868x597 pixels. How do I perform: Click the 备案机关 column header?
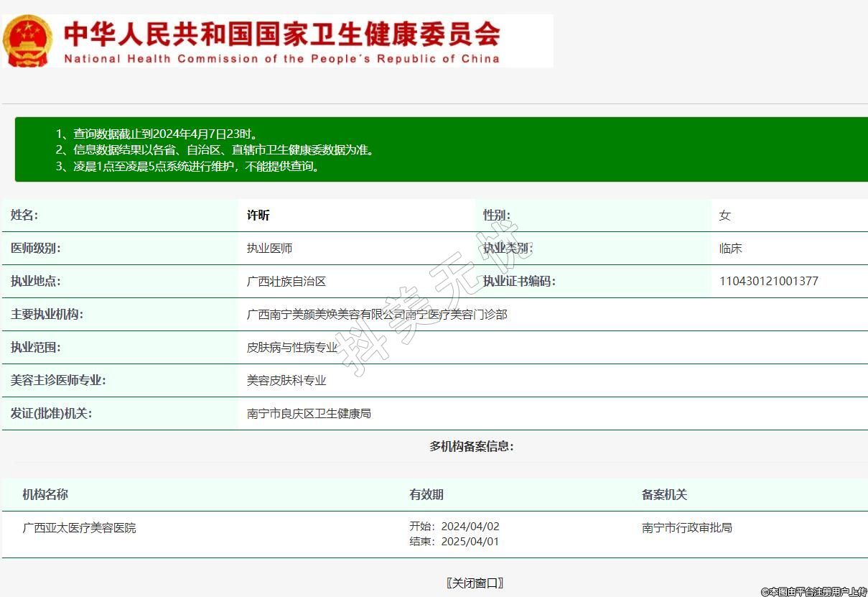tap(664, 495)
